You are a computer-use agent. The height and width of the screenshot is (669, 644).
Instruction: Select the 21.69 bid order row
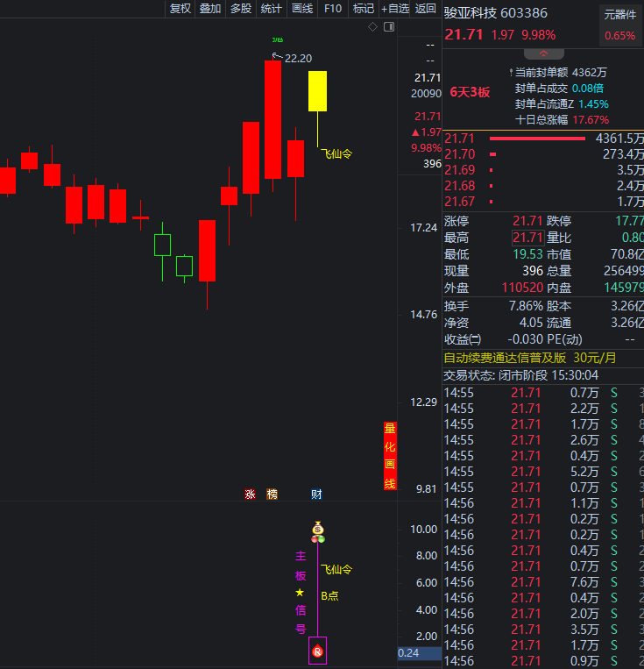click(x=544, y=170)
